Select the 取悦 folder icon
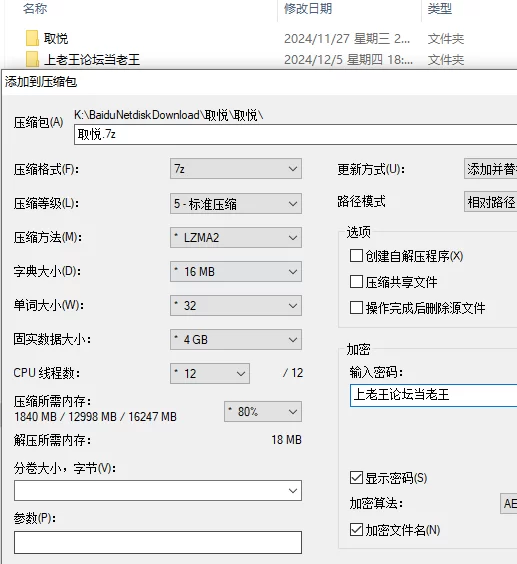The height and width of the screenshot is (564, 517). click(x=32, y=38)
